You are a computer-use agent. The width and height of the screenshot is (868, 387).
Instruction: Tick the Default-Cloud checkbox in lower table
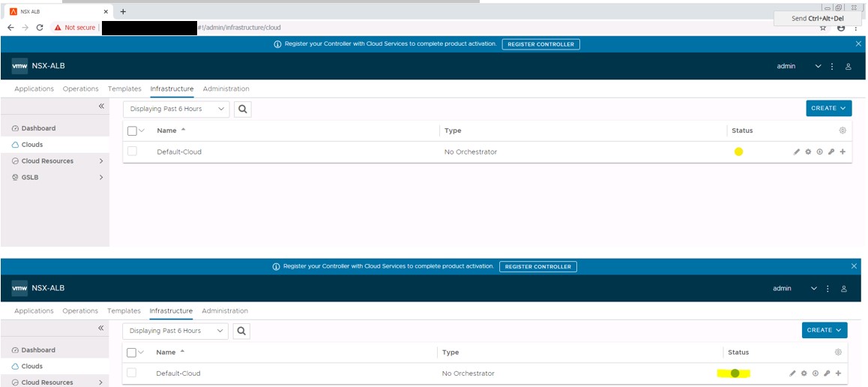tap(131, 373)
